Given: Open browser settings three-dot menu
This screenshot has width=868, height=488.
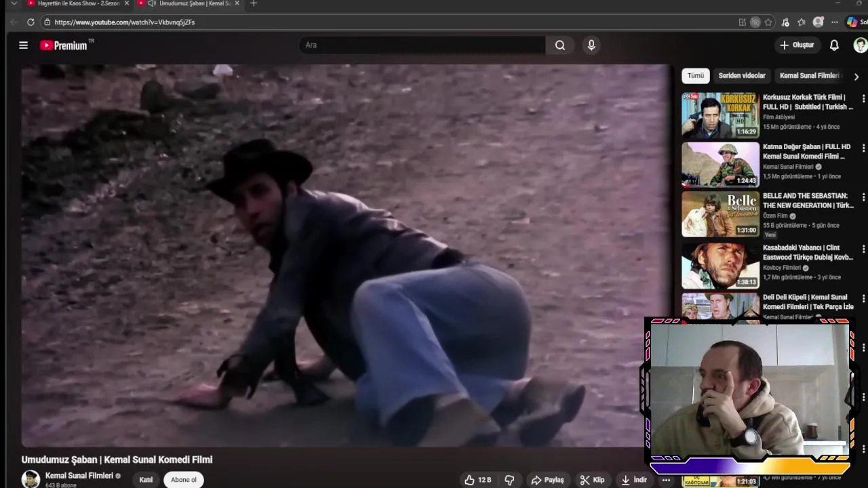Looking at the screenshot, I should click(x=835, y=22).
